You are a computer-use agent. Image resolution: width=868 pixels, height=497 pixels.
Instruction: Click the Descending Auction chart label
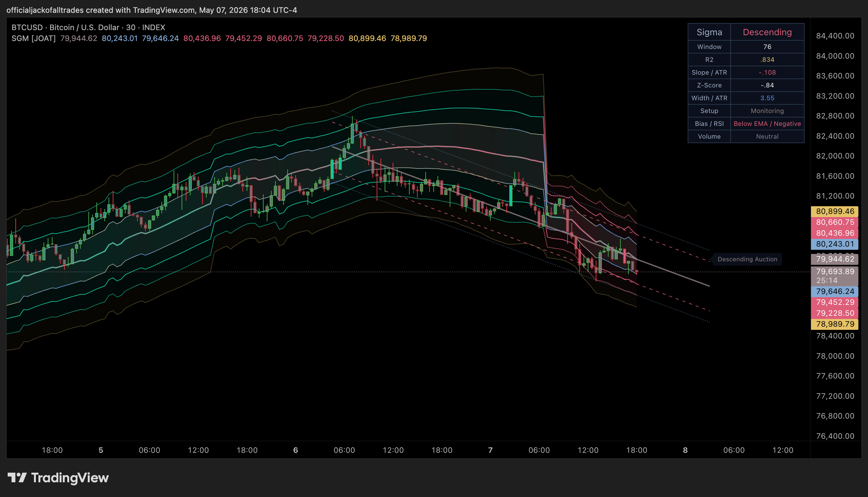[747, 259]
